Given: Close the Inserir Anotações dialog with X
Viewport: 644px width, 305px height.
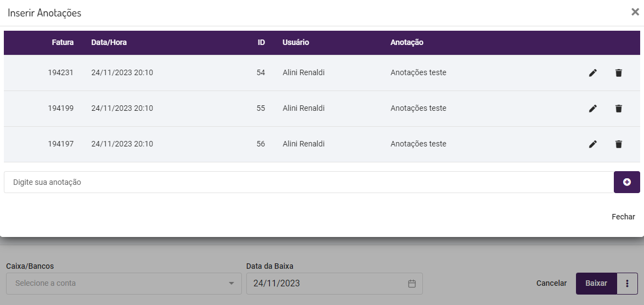Looking at the screenshot, I should [x=635, y=12].
